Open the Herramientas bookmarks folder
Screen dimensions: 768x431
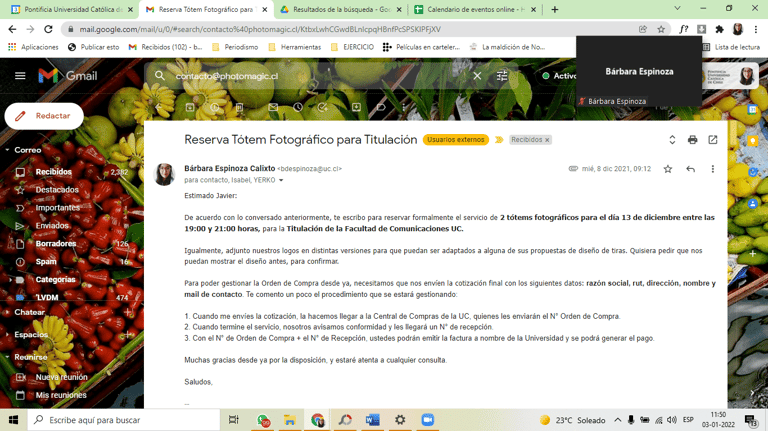click(x=295, y=47)
